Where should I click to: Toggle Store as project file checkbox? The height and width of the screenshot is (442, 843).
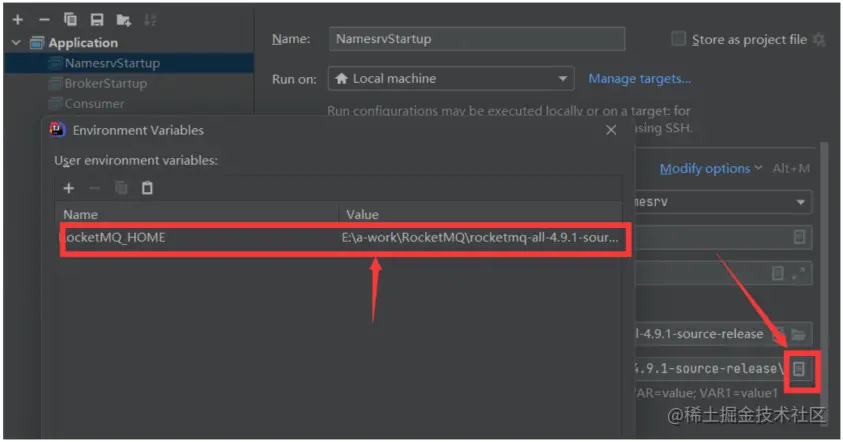pyautogui.click(x=678, y=39)
